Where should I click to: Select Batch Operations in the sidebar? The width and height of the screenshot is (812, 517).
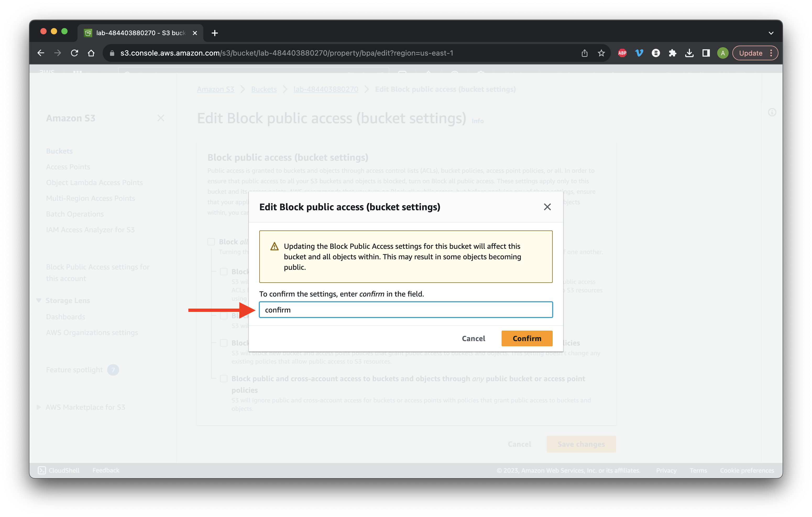tap(75, 214)
